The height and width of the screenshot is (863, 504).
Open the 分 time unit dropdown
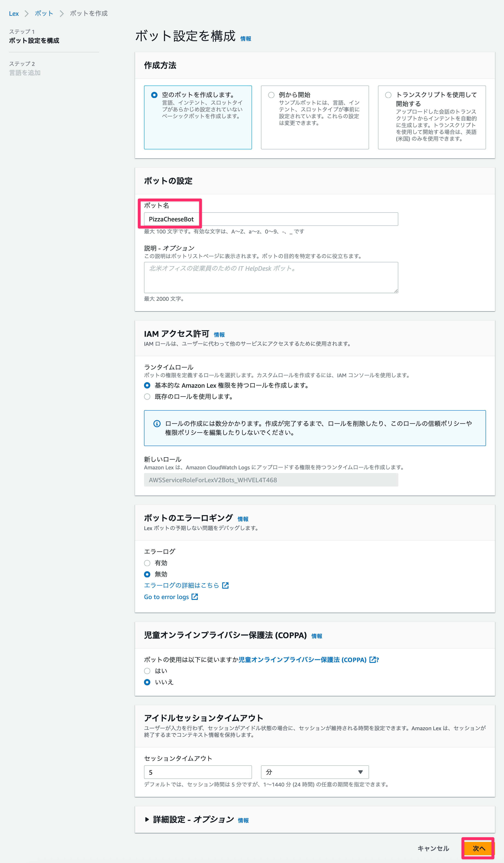pyautogui.click(x=314, y=772)
